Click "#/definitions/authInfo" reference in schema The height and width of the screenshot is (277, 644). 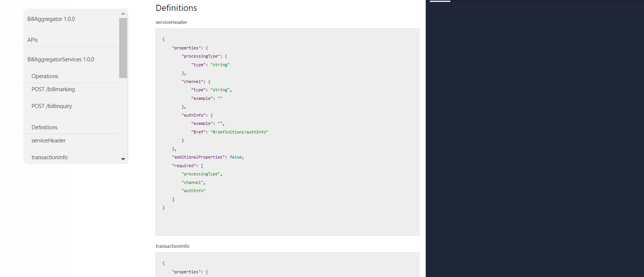239,132
